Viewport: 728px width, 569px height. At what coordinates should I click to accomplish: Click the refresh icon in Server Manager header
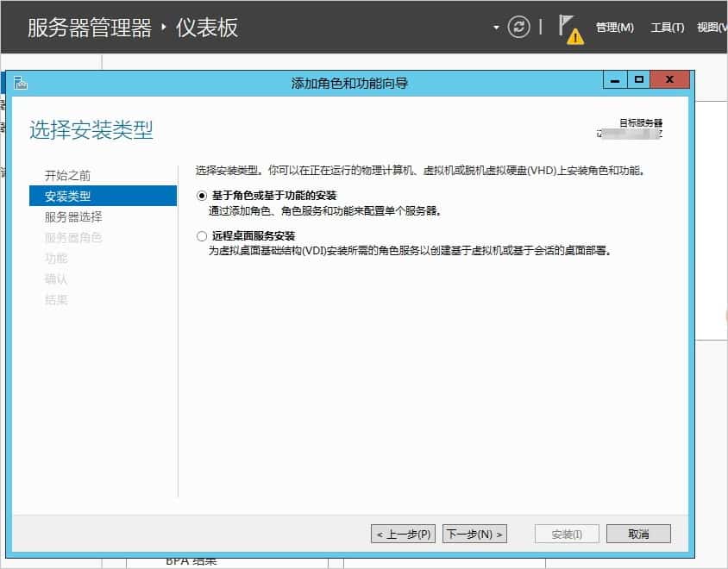518,27
